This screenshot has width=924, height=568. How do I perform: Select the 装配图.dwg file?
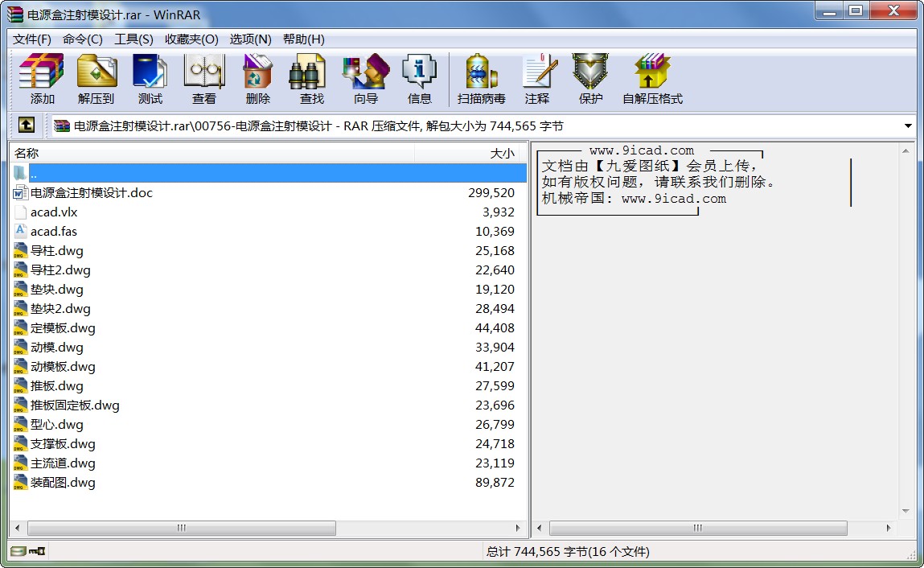click(63, 483)
